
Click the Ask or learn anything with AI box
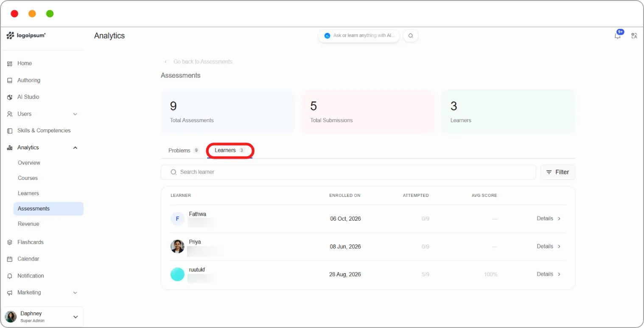359,36
